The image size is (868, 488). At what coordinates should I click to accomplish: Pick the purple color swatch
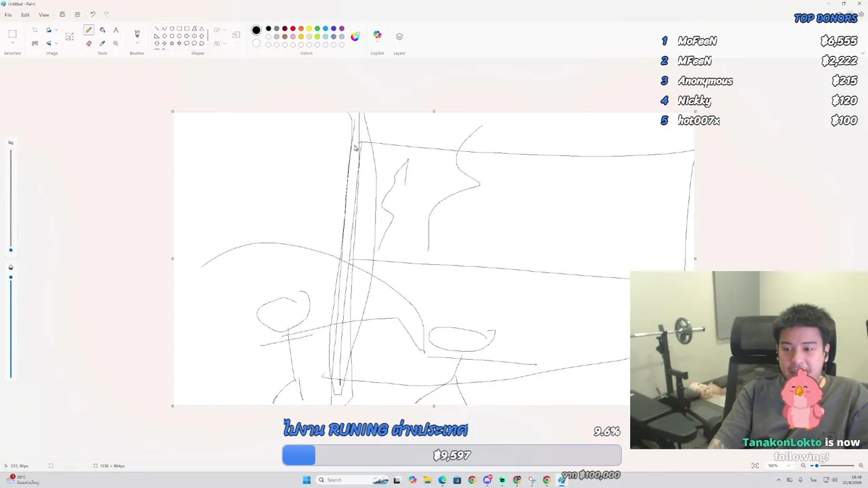[x=342, y=28]
